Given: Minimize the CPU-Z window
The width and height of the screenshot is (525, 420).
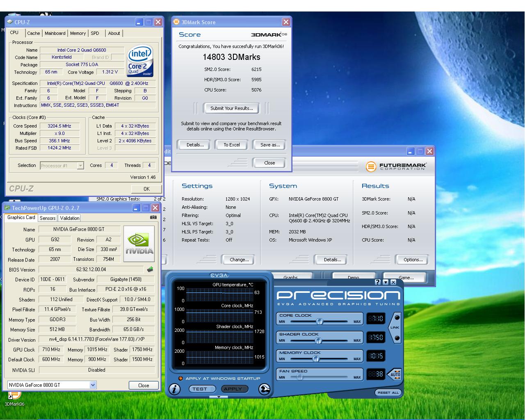Looking at the screenshot, I should (139, 22).
